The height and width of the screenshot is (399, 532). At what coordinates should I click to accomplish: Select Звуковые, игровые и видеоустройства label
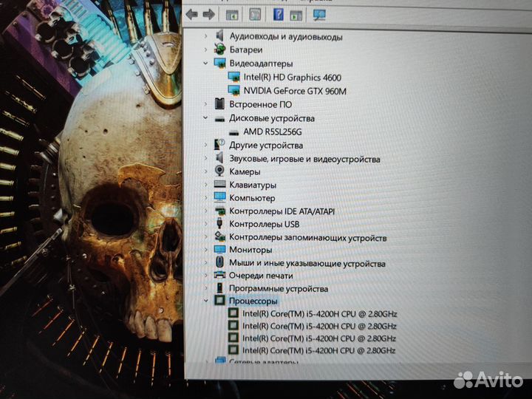(x=304, y=159)
